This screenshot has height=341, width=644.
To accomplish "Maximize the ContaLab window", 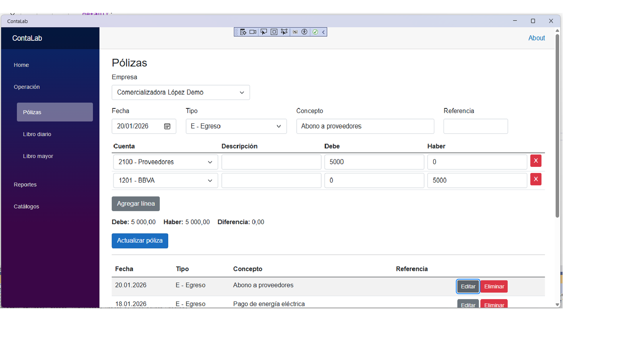I will (533, 21).
